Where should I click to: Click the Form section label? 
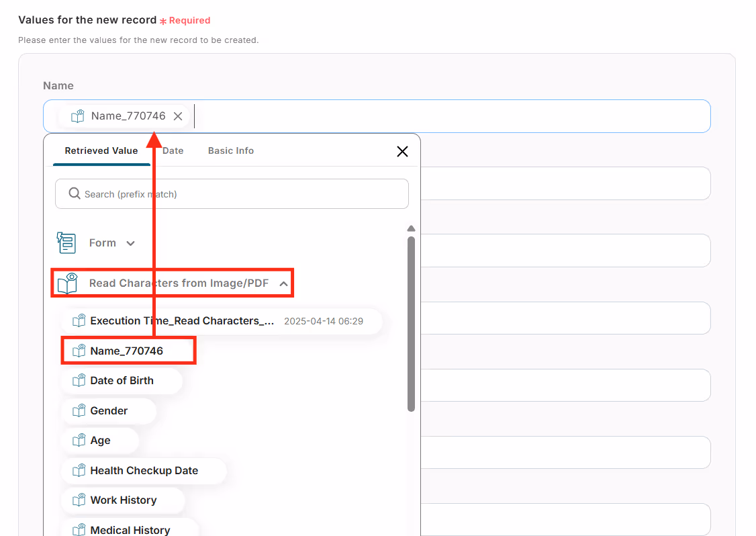point(103,242)
